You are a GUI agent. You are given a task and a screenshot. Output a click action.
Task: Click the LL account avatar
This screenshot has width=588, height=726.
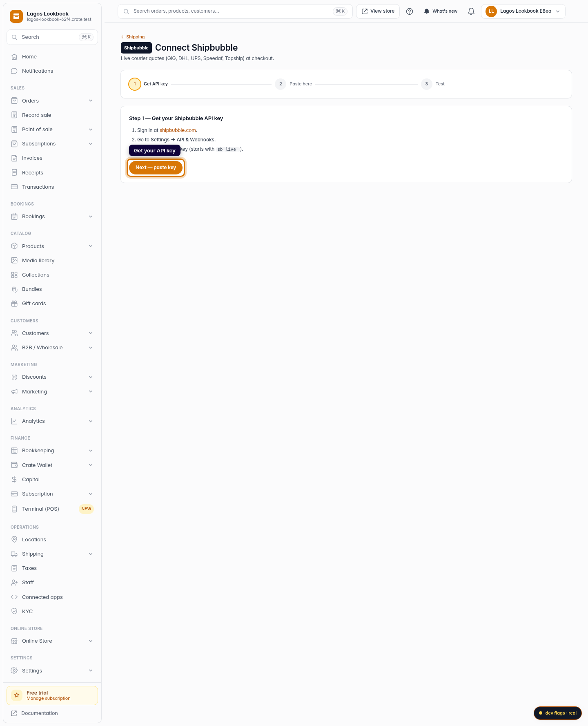491,11
